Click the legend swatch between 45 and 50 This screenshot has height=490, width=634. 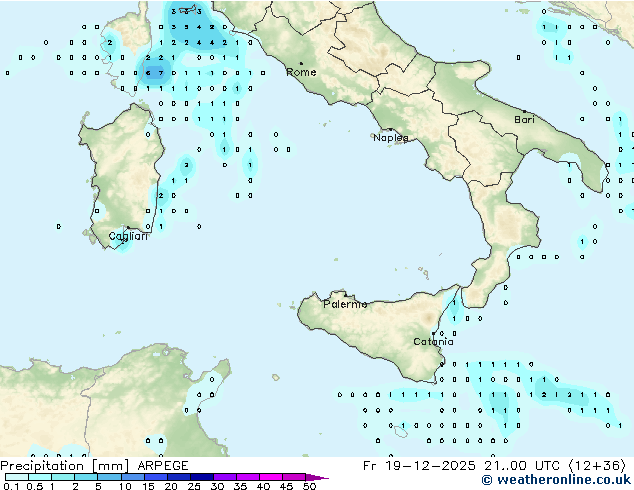[294, 477]
